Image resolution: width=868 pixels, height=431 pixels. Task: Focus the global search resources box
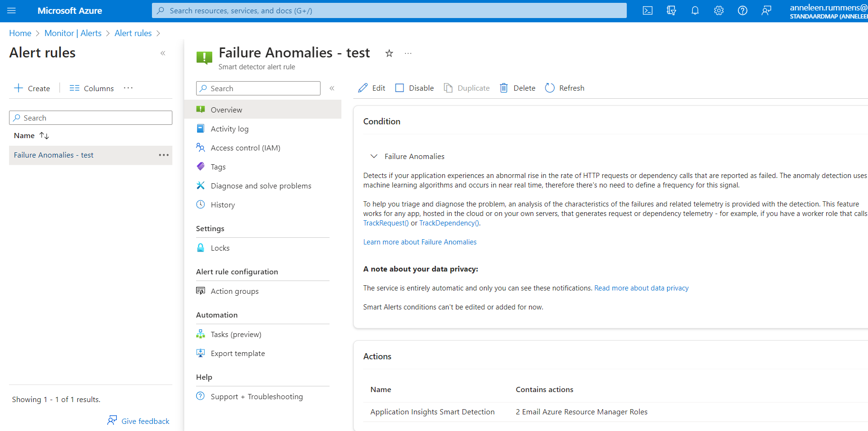point(389,10)
